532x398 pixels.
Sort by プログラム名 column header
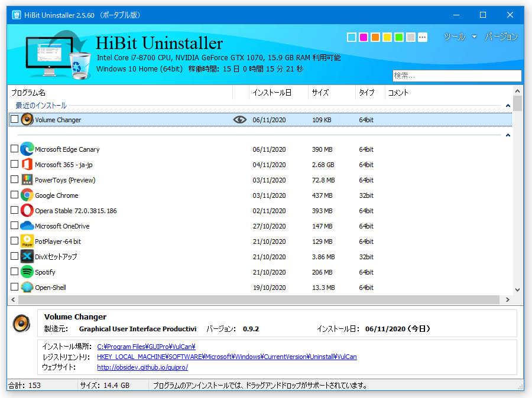tap(28, 93)
